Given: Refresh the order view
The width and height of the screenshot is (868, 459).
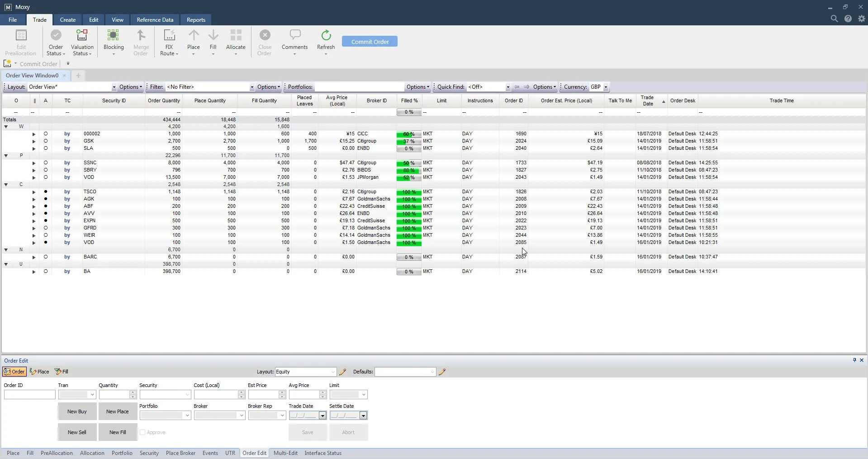Looking at the screenshot, I should point(326,42).
